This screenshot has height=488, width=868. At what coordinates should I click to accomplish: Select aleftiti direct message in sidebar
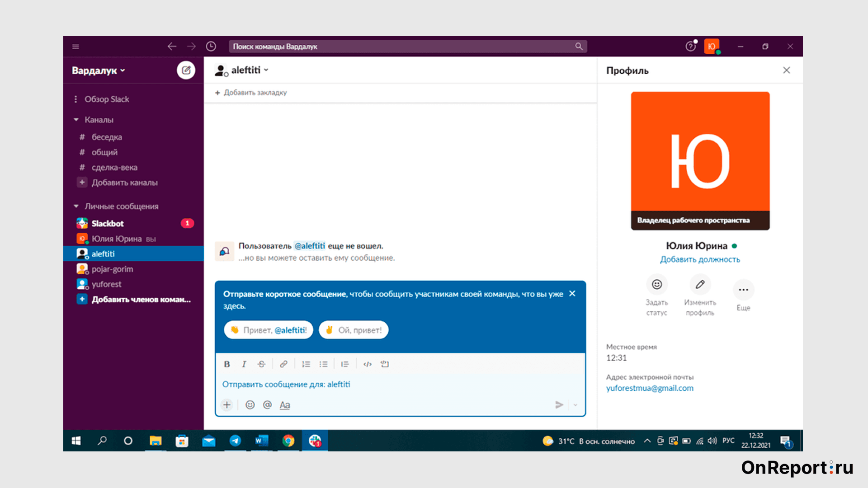[133, 253]
